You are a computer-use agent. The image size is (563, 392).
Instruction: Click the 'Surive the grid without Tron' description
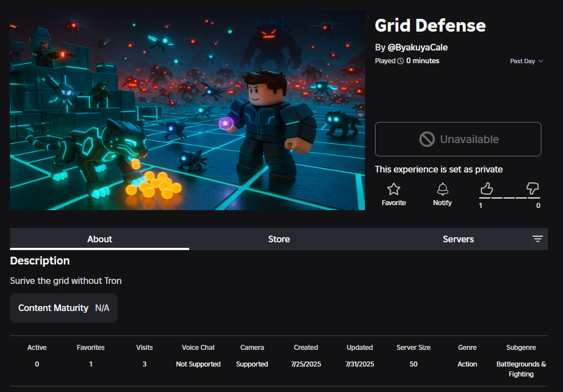click(65, 281)
